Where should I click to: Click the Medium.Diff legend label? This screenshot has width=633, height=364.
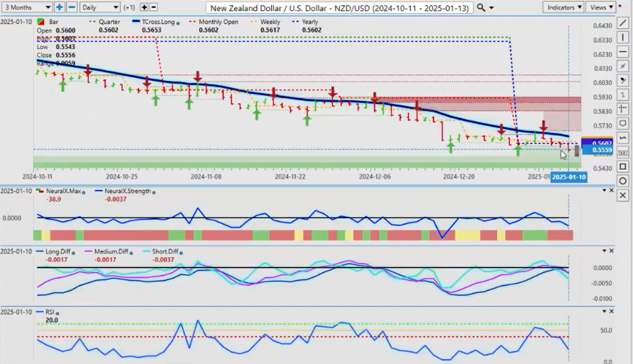[111, 252]
